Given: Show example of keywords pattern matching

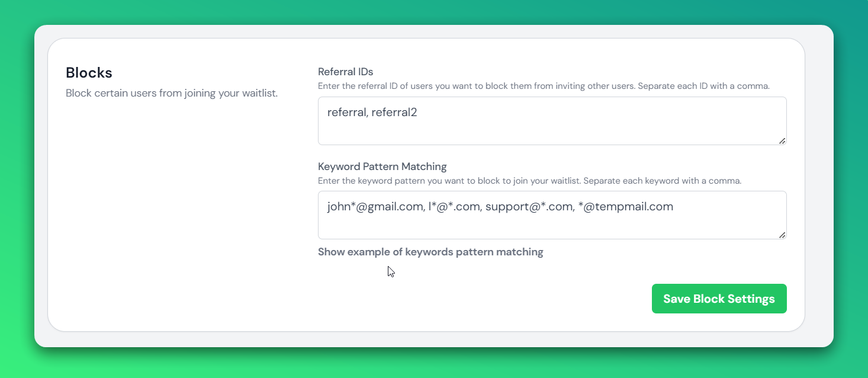Looking at the screenshot, I should pyautogui.click(x=430, y=252).
